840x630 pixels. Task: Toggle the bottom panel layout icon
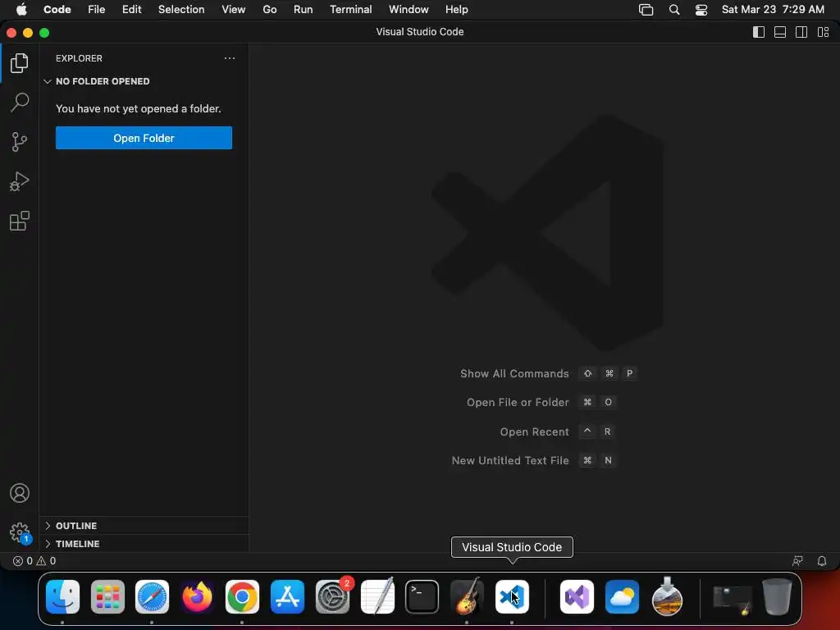tap(780, 32)
